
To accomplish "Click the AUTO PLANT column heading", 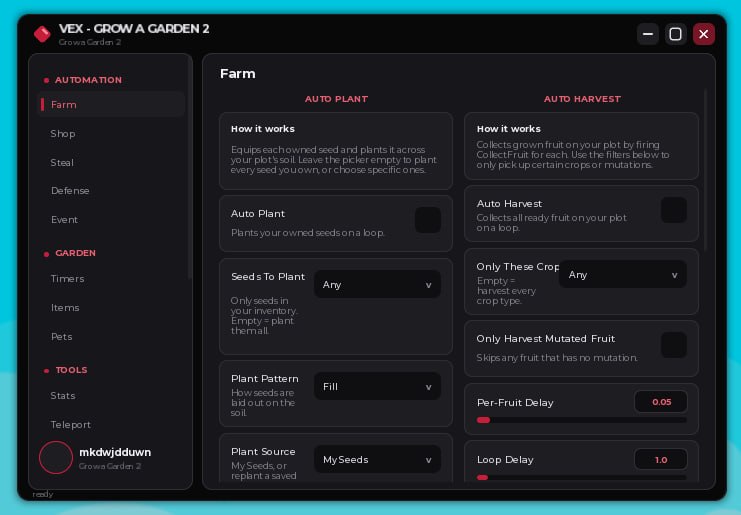I will (336, 99).
